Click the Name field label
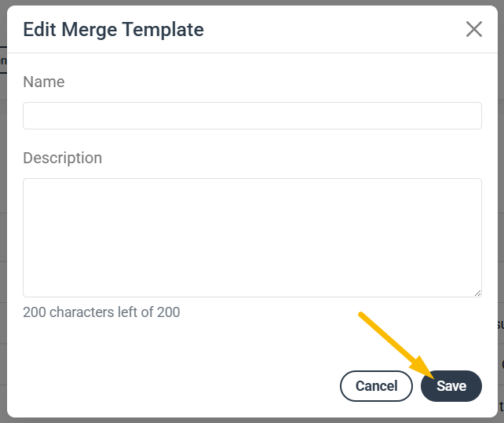 point(44,82)
